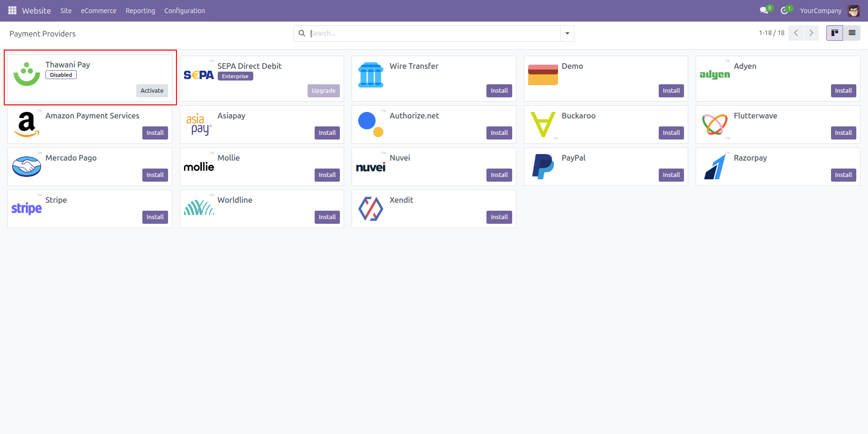Viewport: 868px width, 434px height.
Task: Click the SEPA Direct Debit title
Action: click(x=250, y=66)
